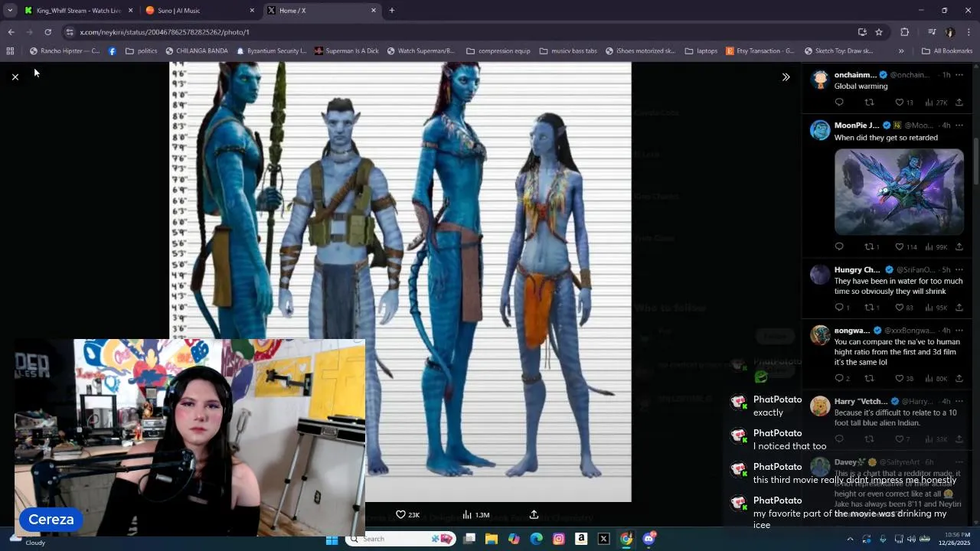Open MoonPie J's profile avatar

click(820, 130)
